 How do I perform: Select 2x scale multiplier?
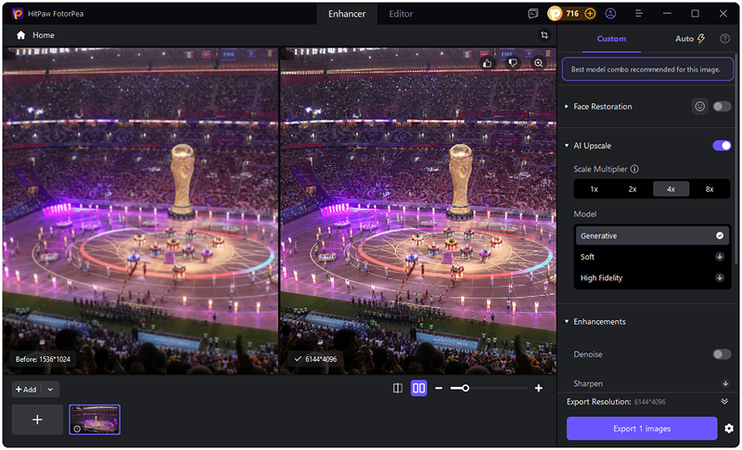point(632,189)
